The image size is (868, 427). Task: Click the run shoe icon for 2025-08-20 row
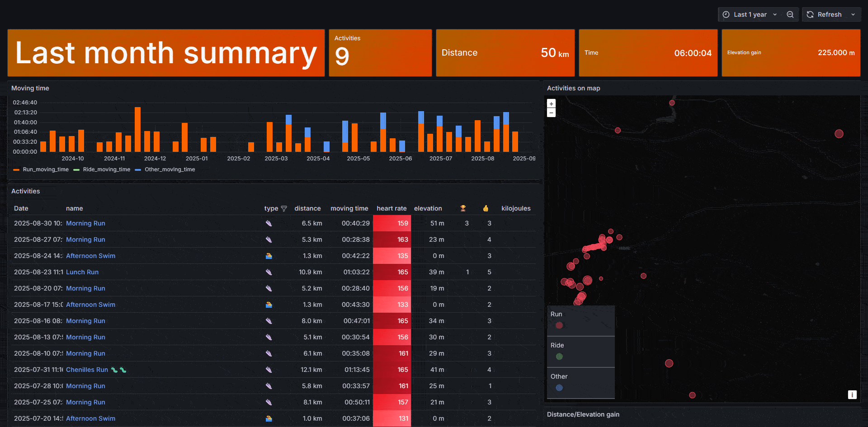coord(269,288)
